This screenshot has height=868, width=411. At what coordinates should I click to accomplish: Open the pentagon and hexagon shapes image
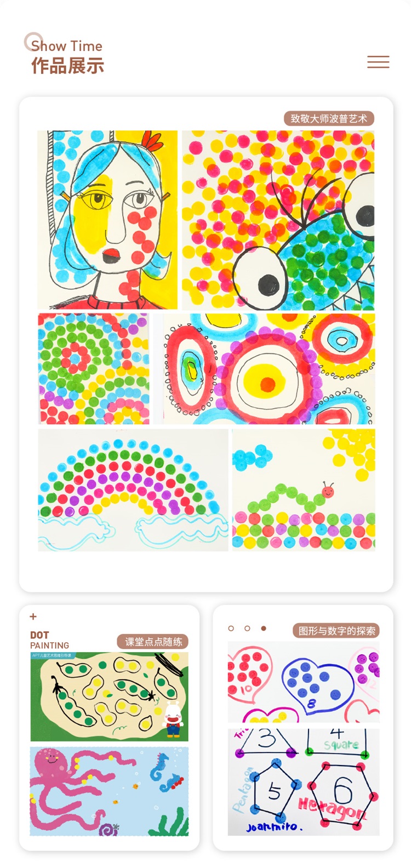click(x=304, y=782)
